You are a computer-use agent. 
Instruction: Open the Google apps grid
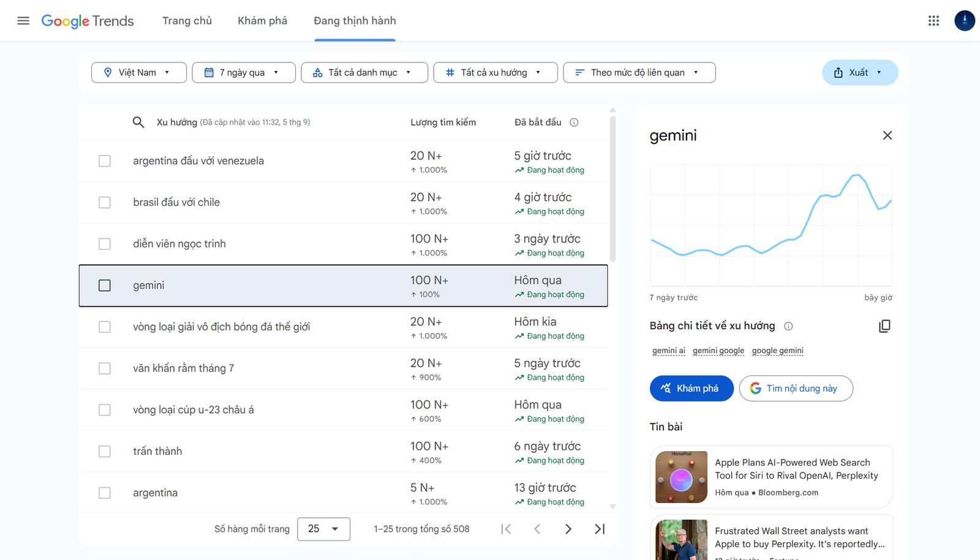click(x=933, y=21)
